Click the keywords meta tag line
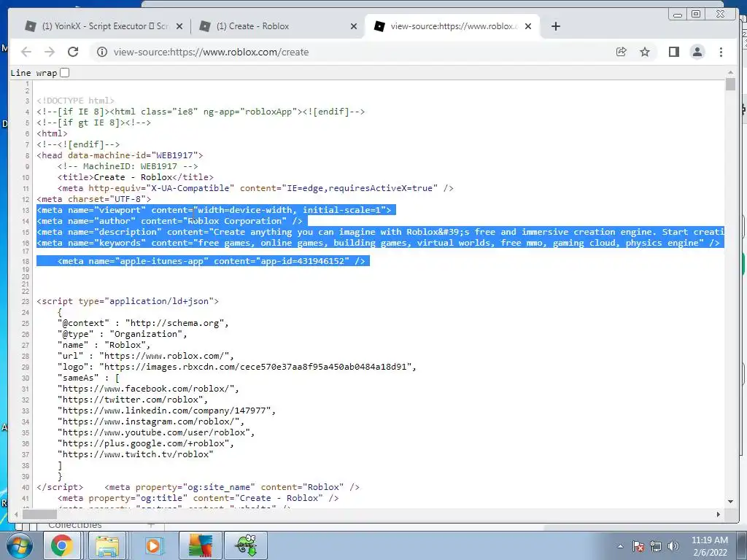The height and width of the screenshot is (560, 747). coord(378,243)
